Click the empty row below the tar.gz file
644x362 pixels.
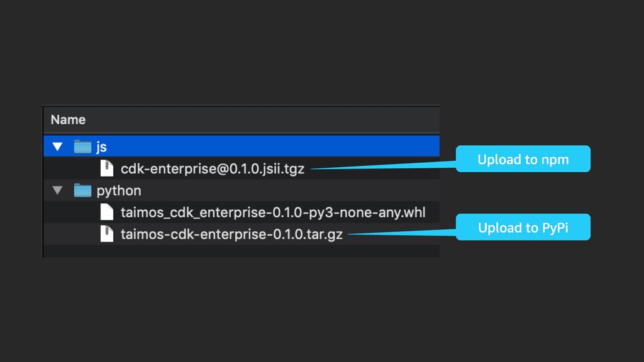(x=241, y=251)
